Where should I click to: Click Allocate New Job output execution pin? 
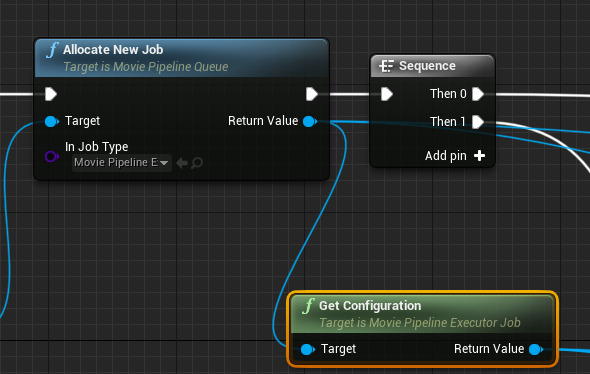click(x=312, y=94)
